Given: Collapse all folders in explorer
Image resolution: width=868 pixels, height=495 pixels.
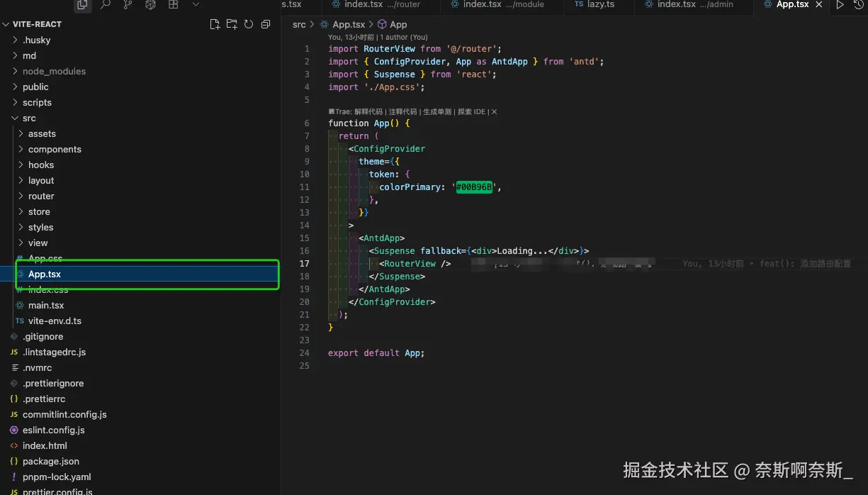Looking at the screenshot, I should (266, 24).
